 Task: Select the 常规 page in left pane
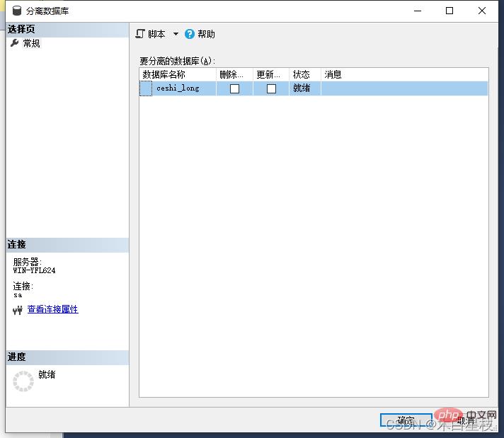[x=31, y=43]
